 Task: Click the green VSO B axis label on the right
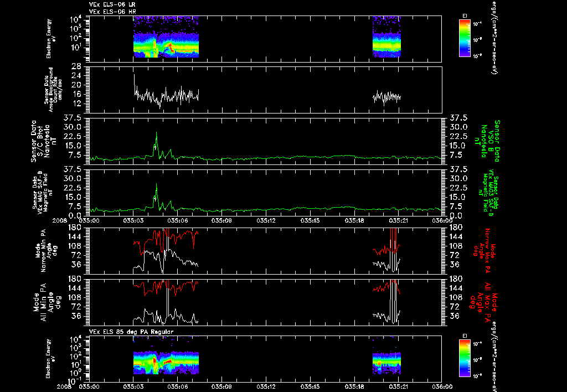[489, 141]
